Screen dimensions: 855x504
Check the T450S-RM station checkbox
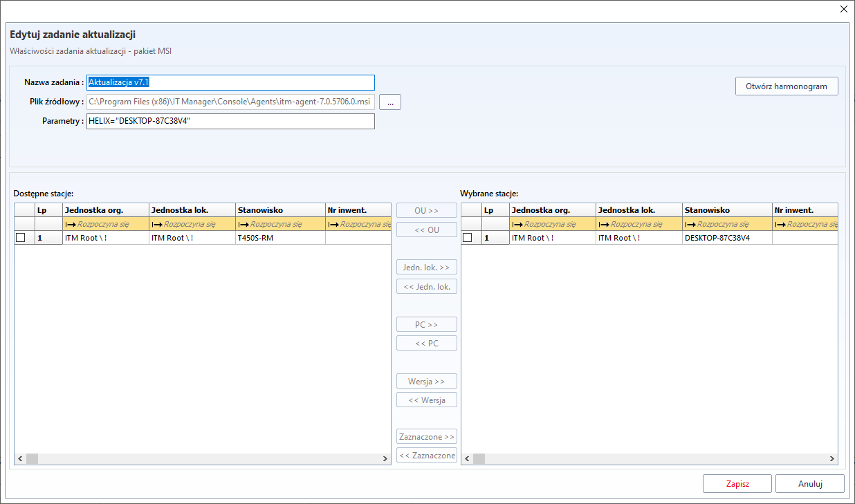(x=21, y=238)
